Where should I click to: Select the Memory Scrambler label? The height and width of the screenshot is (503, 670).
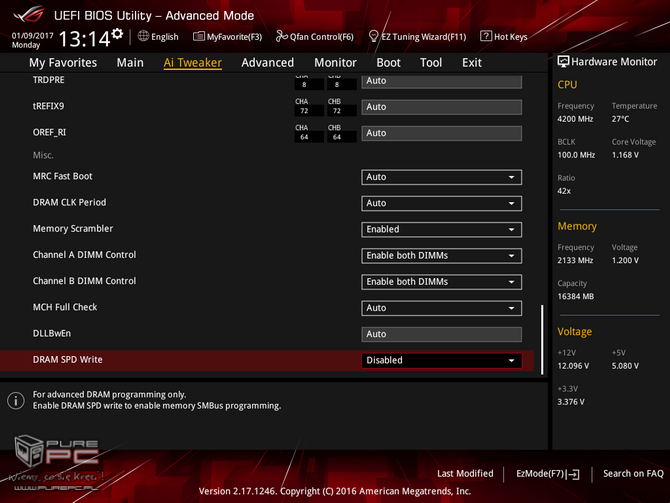coord(73,229)
